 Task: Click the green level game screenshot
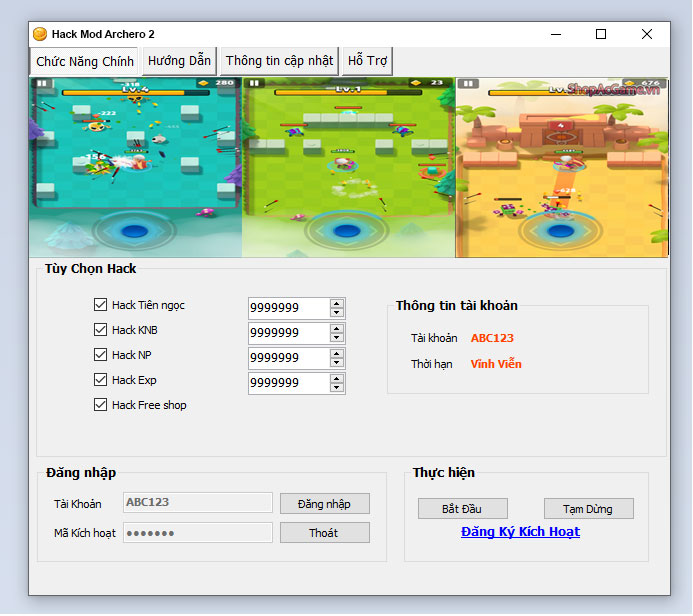(x=348, y=167)
